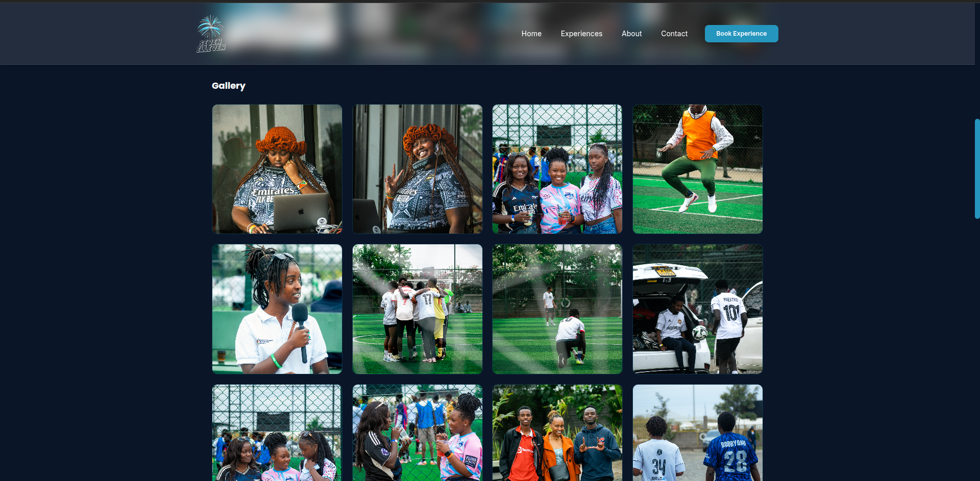Navigate to the About page
Viewport: 980px width, 481px height.
631,34
